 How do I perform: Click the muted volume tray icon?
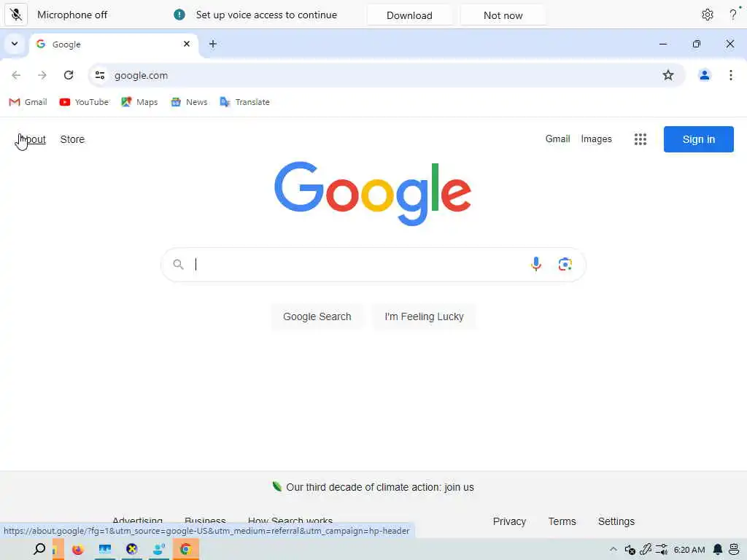click(630, 550)
